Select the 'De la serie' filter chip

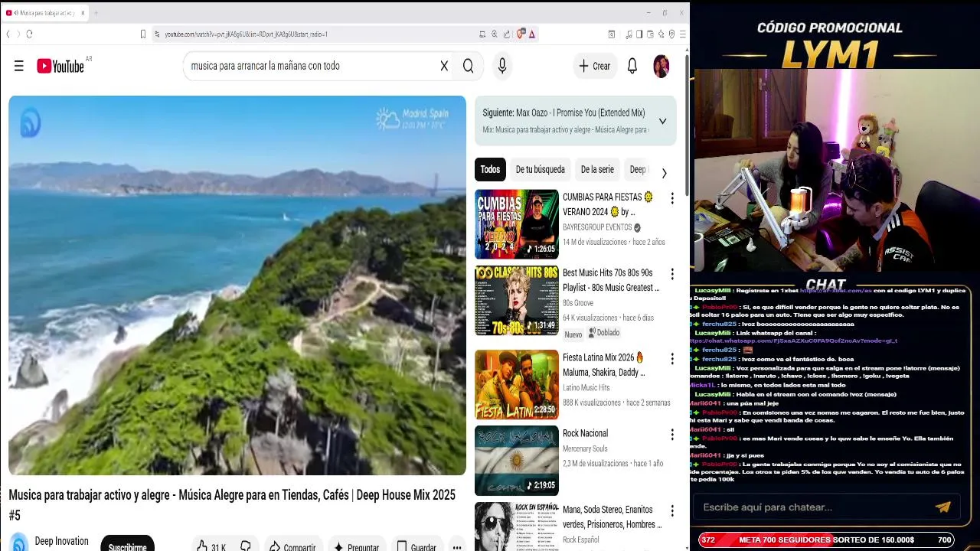point(597,170)
